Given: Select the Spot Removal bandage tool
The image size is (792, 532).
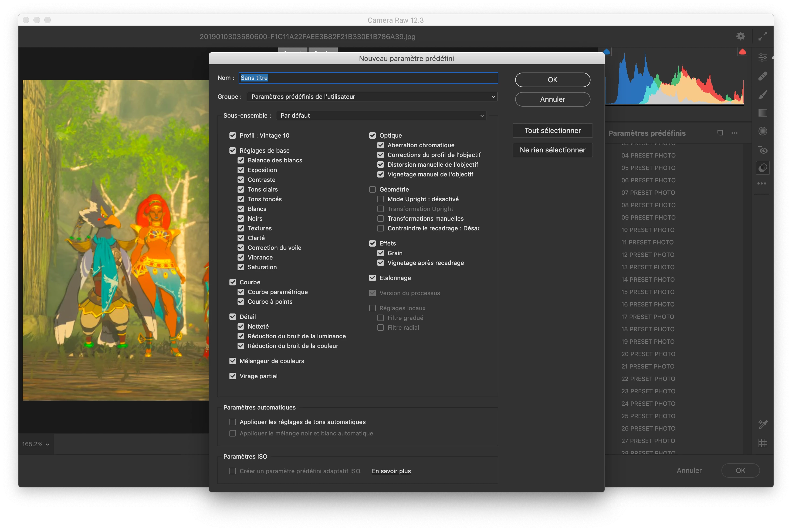Looking at the screenshot, I should point(763,76).
